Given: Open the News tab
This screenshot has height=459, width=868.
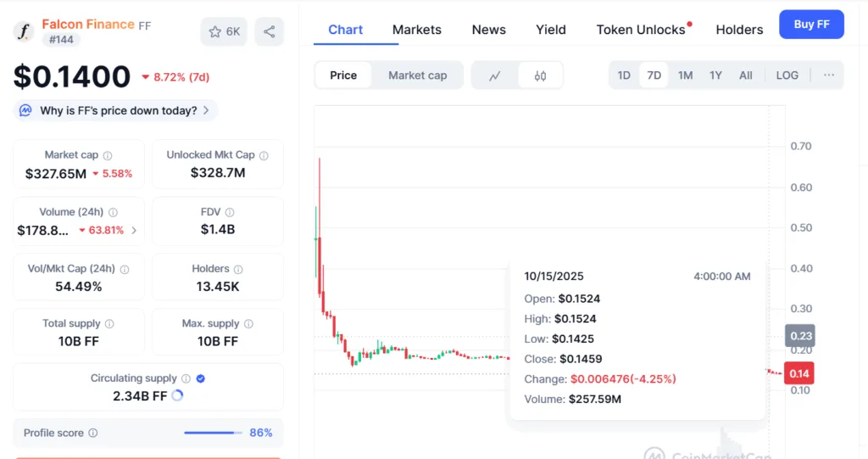Looking at the screenshot, I should tap(489, 30).
